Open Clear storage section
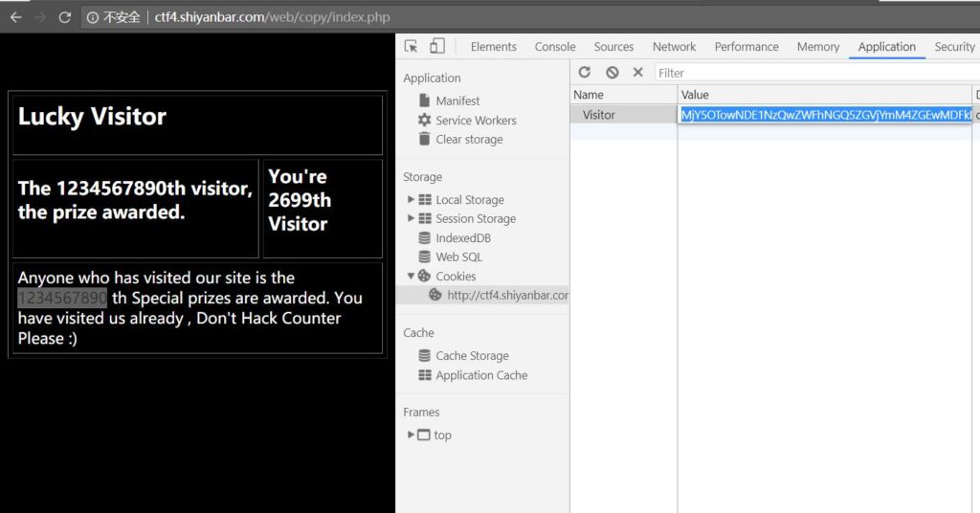This screenshot has width=980, height=513. [x=469, y=140]
